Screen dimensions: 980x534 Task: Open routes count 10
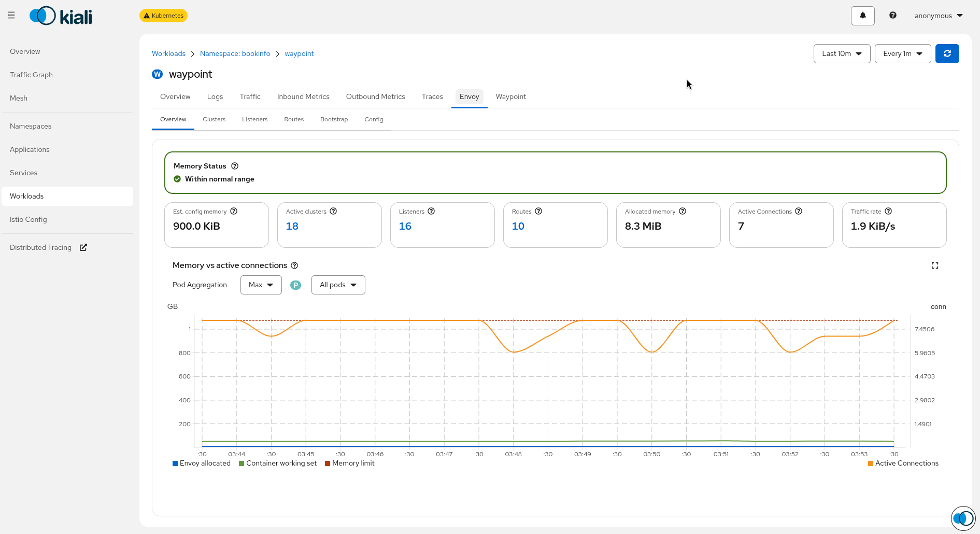518,226
